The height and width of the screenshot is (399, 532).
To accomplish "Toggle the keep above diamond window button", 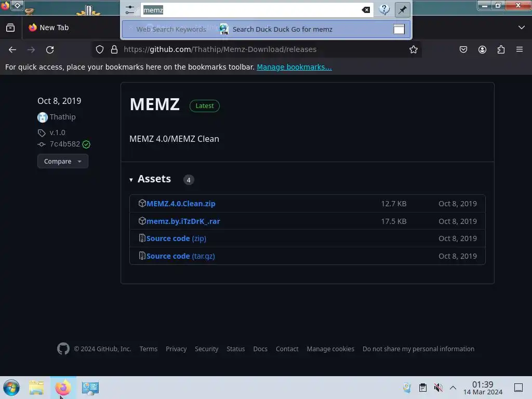I will 17,5.
